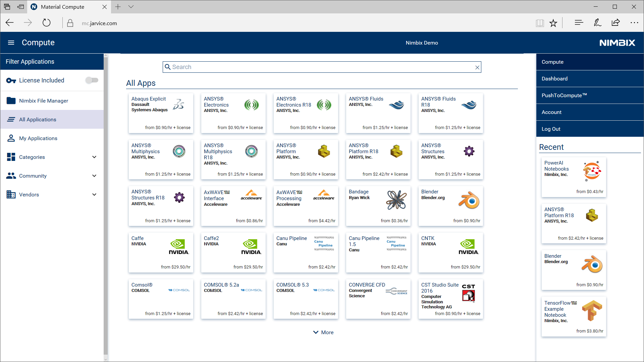Click the Bandage 'from $0.36/hr' price

(394, 221)
